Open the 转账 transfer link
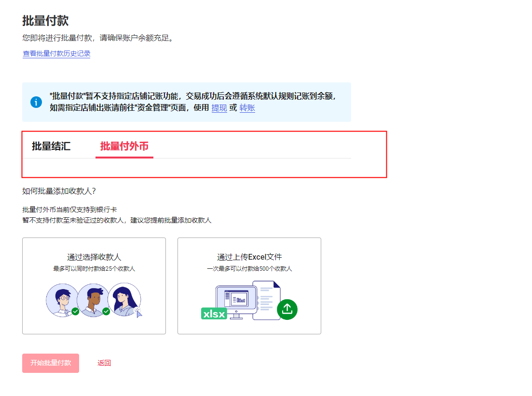Viewport: 532px width, 396px height. pyautogui.click(x=247, y=108)
